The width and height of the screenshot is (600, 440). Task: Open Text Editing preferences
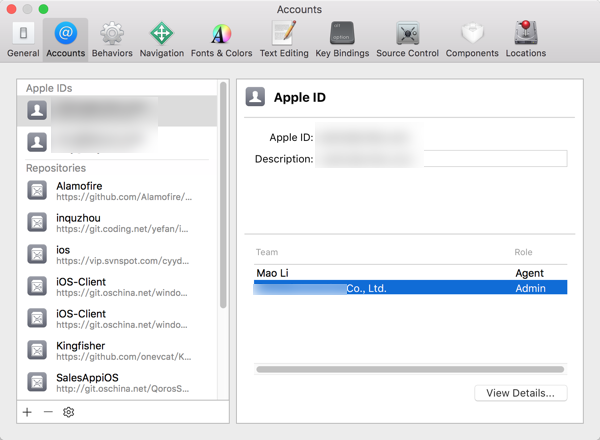[x=284, y=40]
